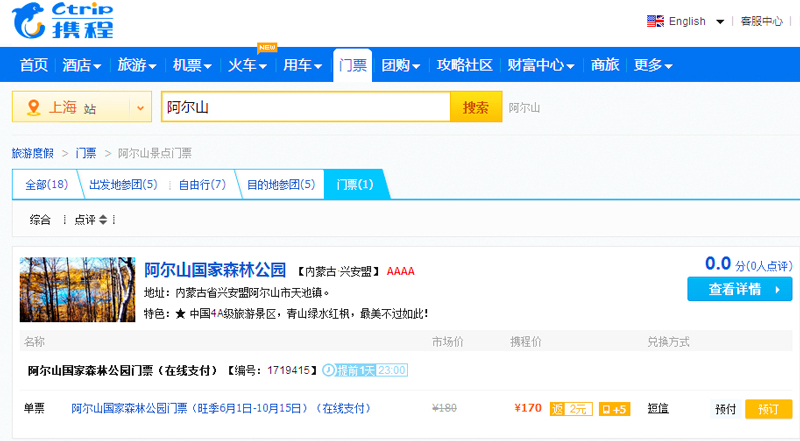Click the 【内蒙古·兴安盟】 region label

tap(339, 272)
